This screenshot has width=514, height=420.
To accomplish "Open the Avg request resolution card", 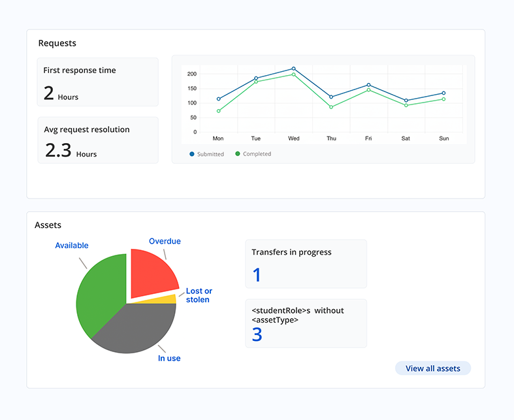I will pyautogui.click(x=98, y=140).
